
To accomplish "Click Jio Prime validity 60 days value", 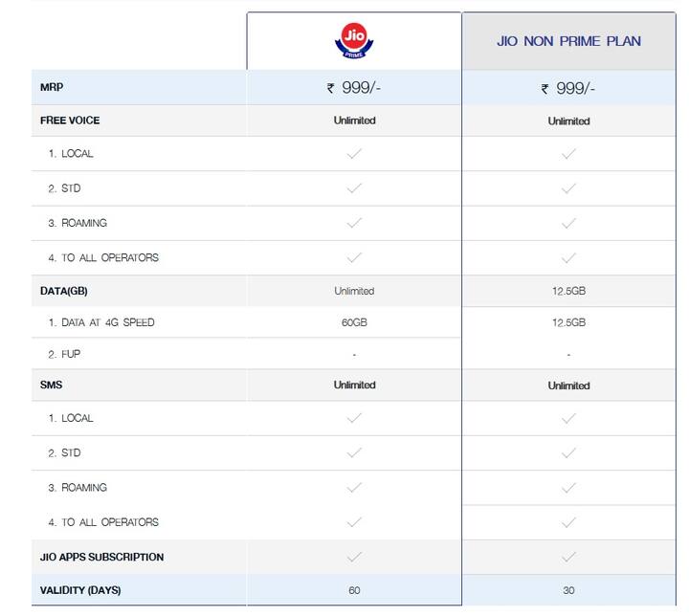I will click(x=354, y=590).
